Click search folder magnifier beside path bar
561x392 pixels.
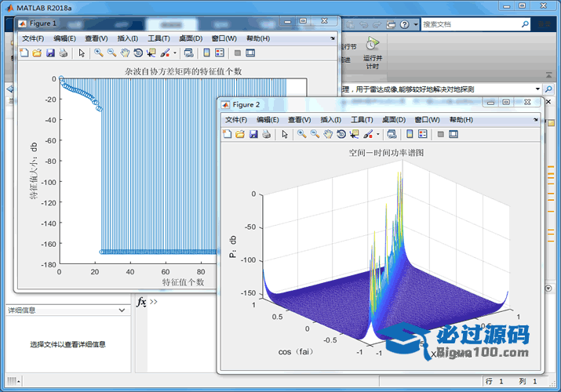[x=548, y=89]
